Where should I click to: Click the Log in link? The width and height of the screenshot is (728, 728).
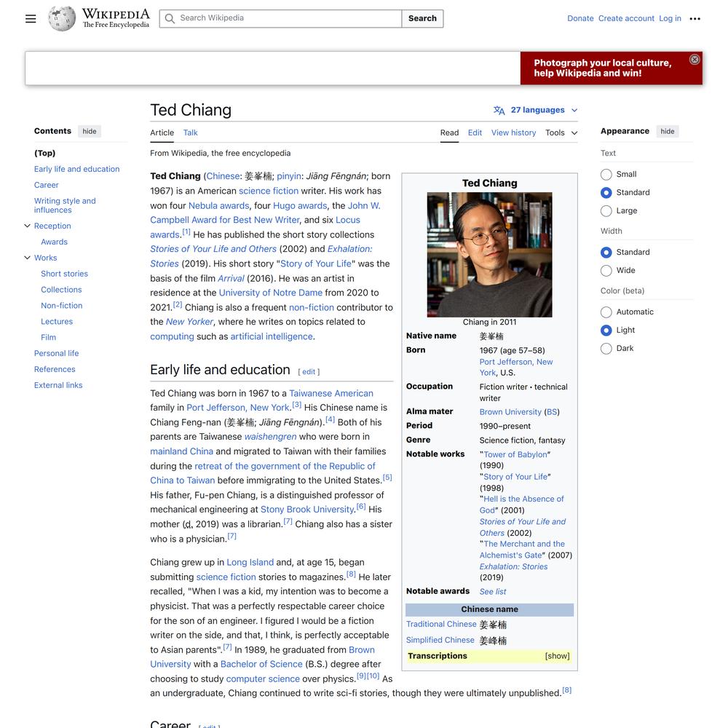click(670, 19)
